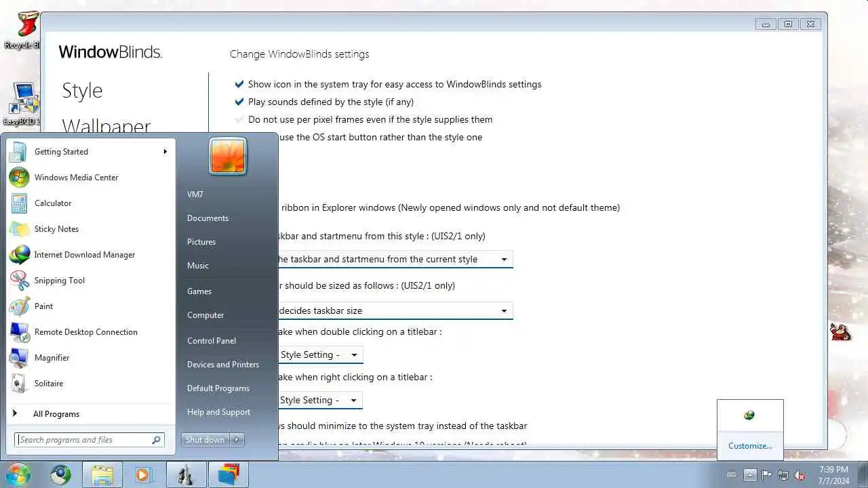This screenshot has height=488, width=868.
Task: Open the Snipping Tool
Action: 90,281
